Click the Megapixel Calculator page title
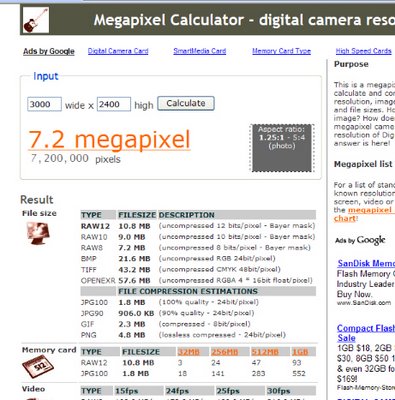Image resolution: width=395 pixels, height=400 pixels. (x=244, y=20)
